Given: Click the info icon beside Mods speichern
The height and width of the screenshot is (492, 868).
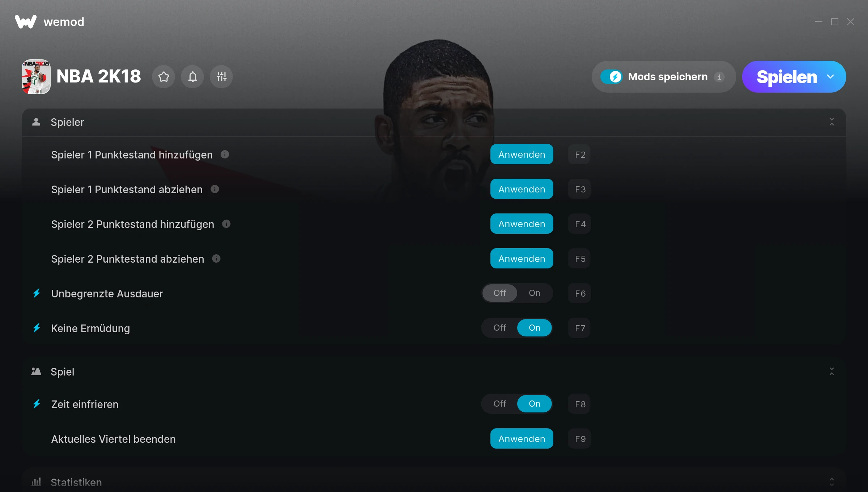Looking at the screenshot, I should [719, 77].
